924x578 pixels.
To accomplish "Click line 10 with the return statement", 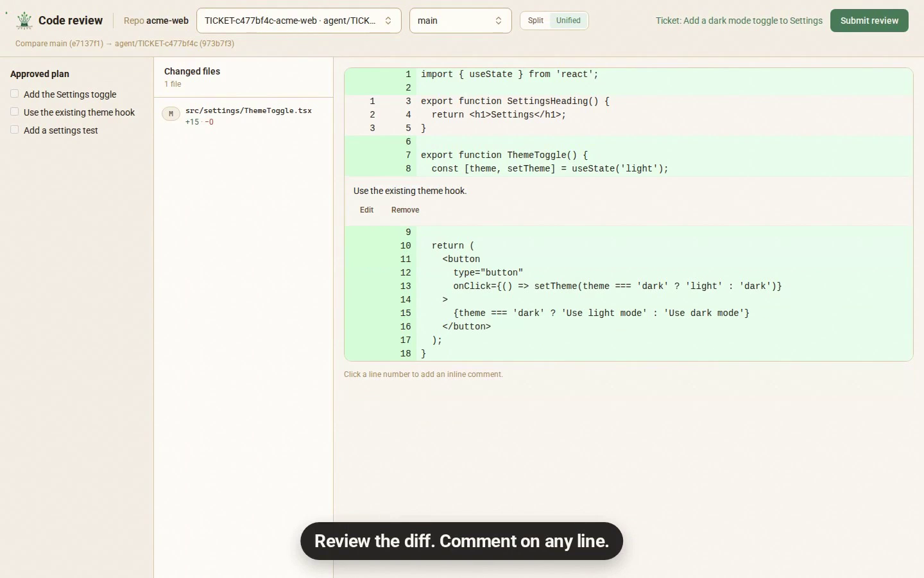I will point(406,246).
